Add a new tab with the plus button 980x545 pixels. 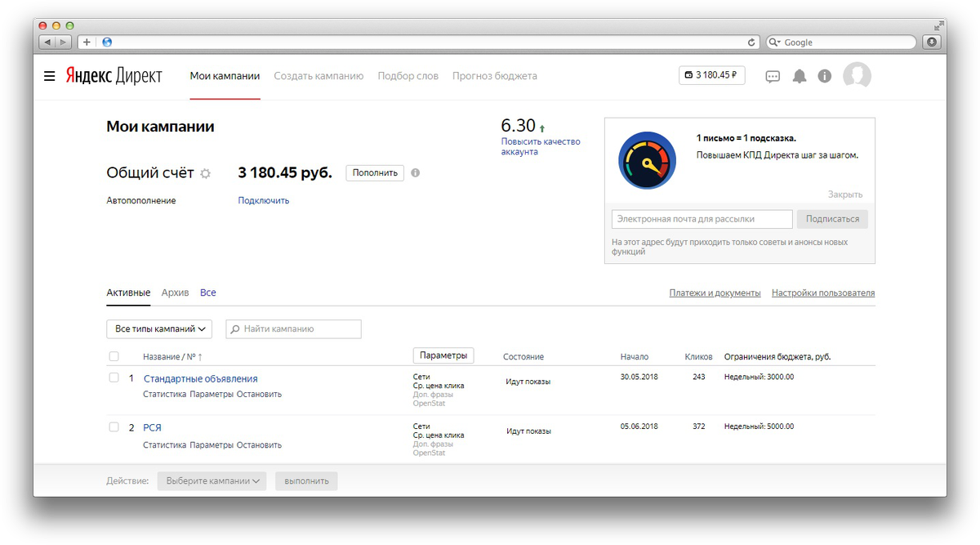[87, 42]
